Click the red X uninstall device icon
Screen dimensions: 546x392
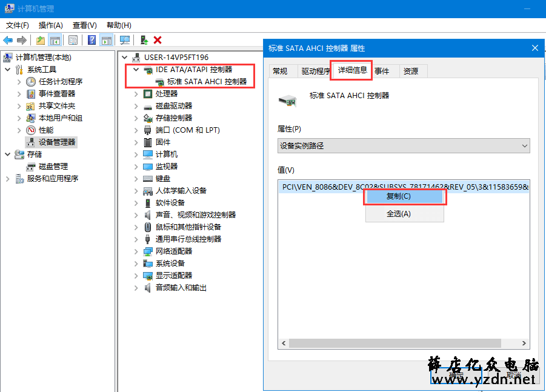(x=158, y=41)
